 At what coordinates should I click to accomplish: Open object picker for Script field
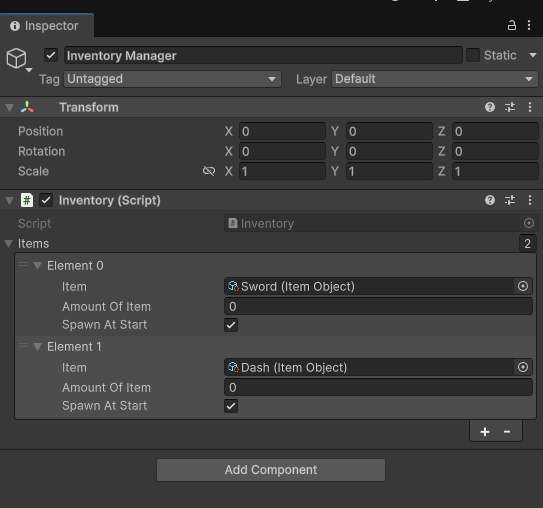point(528,223)
